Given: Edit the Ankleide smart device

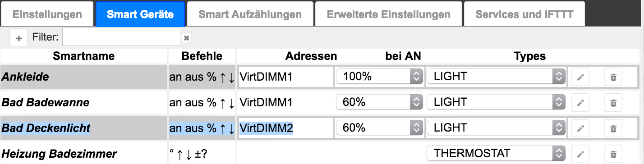Looking at the screenshot, I should click(580, 77).
